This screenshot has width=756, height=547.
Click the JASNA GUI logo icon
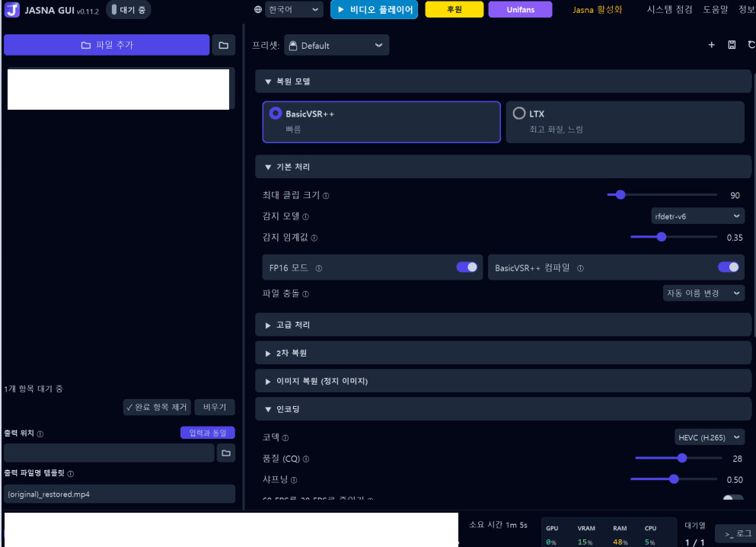pos(12,10)
